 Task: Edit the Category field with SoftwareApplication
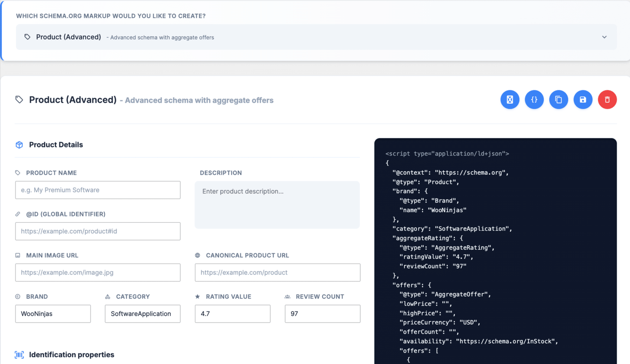tap(143, 314)
